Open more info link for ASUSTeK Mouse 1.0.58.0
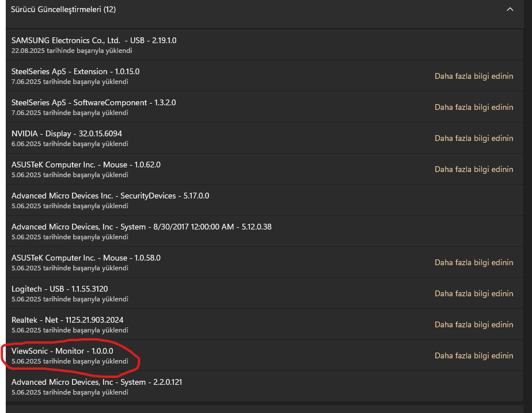The image size is (532, 413). click(474, 262)
